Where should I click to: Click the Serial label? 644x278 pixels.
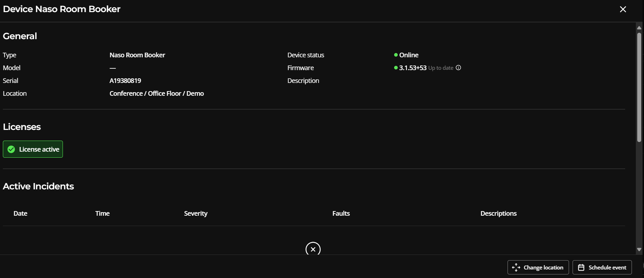(11, 80)
